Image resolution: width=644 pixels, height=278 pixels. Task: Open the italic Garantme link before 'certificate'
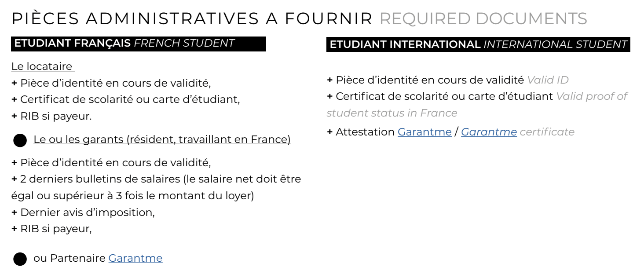coord(489,132)
